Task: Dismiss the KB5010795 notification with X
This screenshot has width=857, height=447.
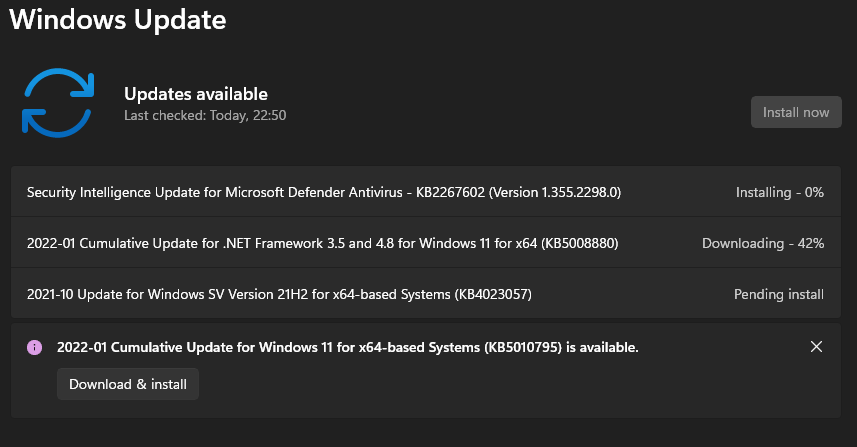Action: (x=816, y=347)
